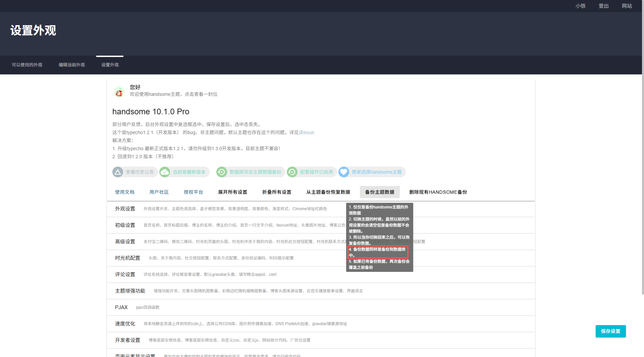Click the history announcement triangle icon
This screenshot has width=644, height=357.
[118, 172]
